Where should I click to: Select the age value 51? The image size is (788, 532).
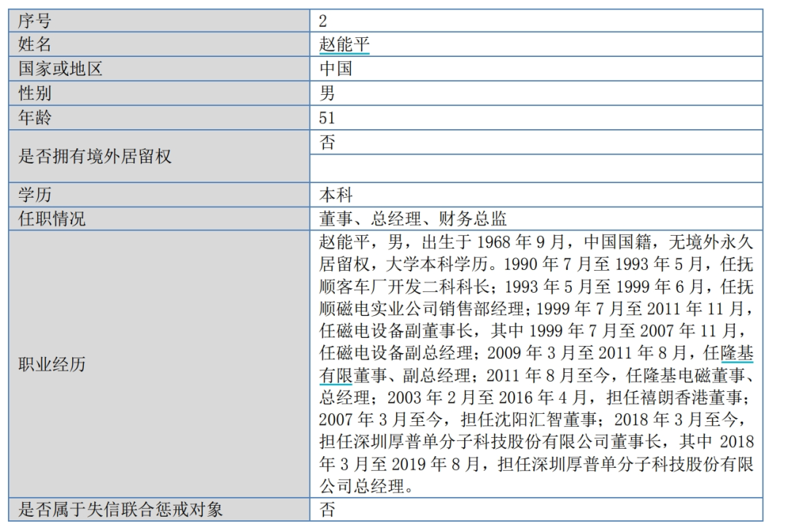click(327, 117)
